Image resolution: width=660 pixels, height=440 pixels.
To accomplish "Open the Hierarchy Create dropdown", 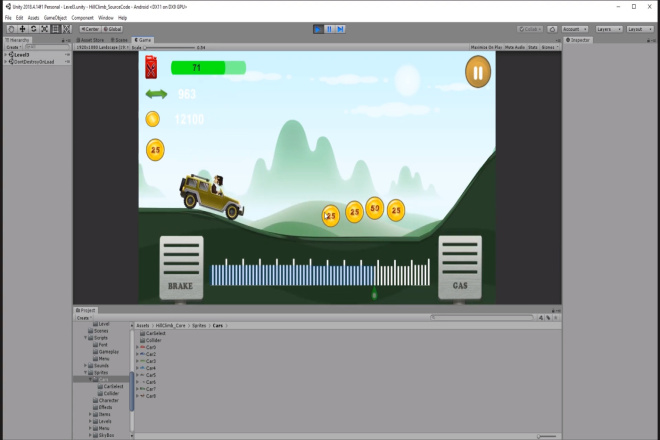I will [14, 47].
